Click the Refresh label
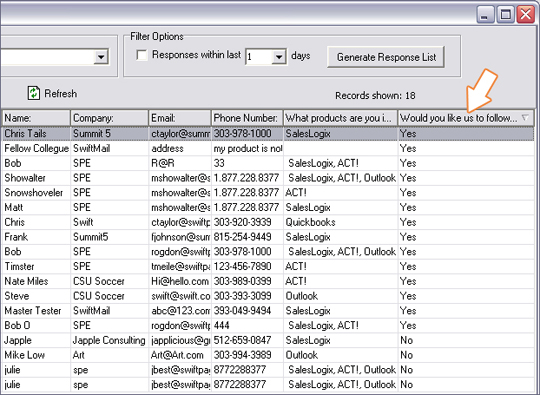The height and width of the screenshot is (395, 540). 61,94
